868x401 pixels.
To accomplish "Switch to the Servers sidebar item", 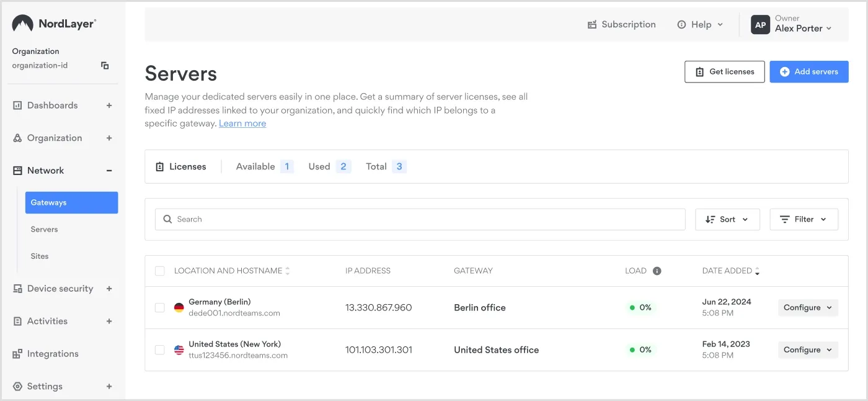I will (x=44, y=229).
